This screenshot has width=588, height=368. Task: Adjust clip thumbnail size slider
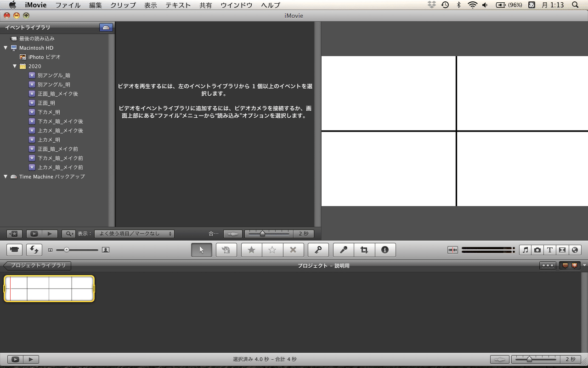[x=77, y=250]
